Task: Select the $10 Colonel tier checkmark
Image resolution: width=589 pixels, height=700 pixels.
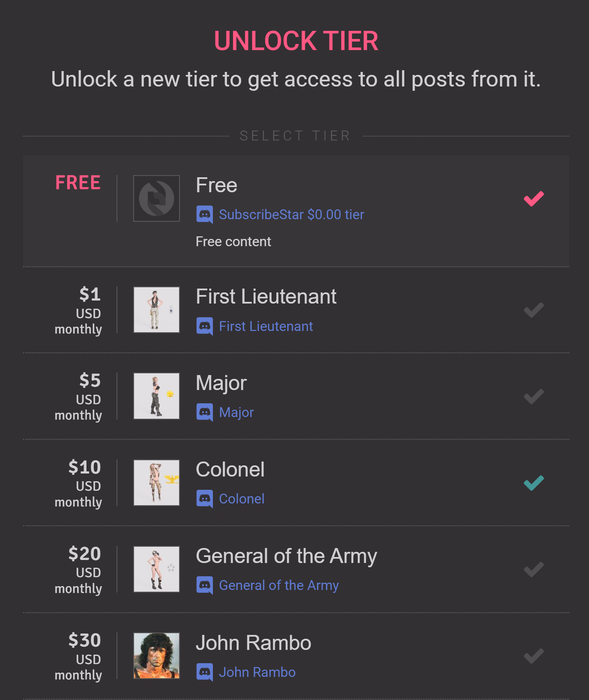Action: coord(533,483)
